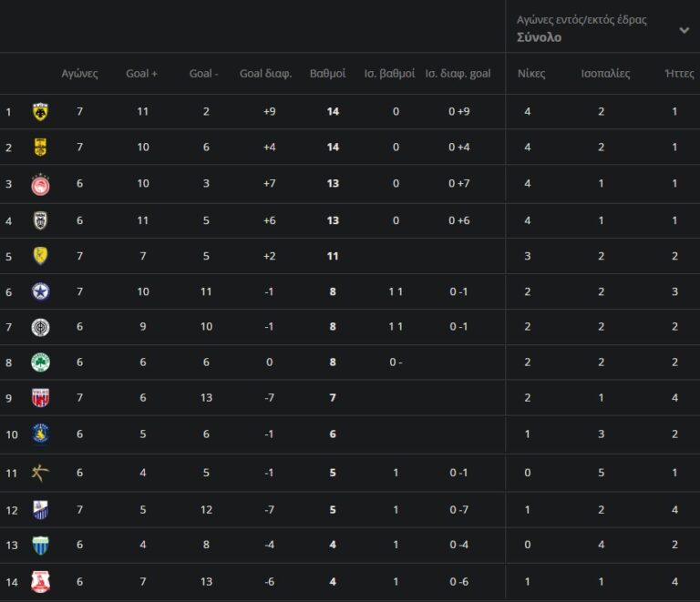This screenshot has height=602, width=700.
Task: Open the Levadiakos crest in row 13
Action: 40,546
